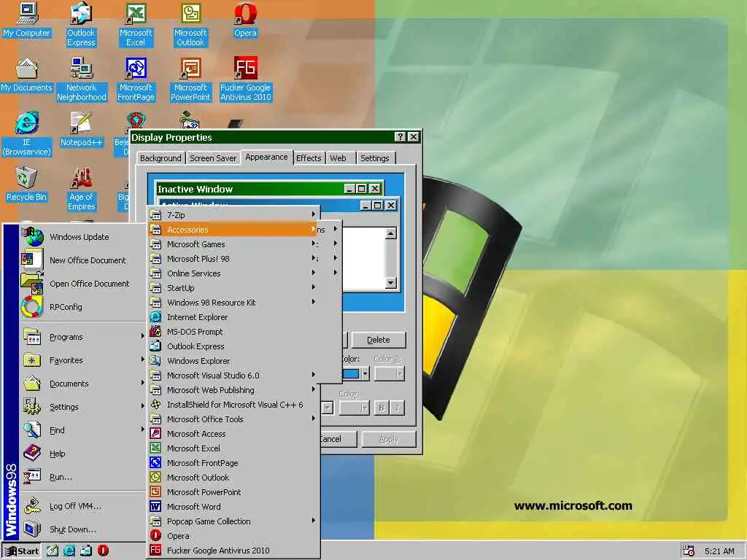Click the clock in the system tray
Image resolution: width=747 pixels, height=560 pixels.
[x=719, y=551]
